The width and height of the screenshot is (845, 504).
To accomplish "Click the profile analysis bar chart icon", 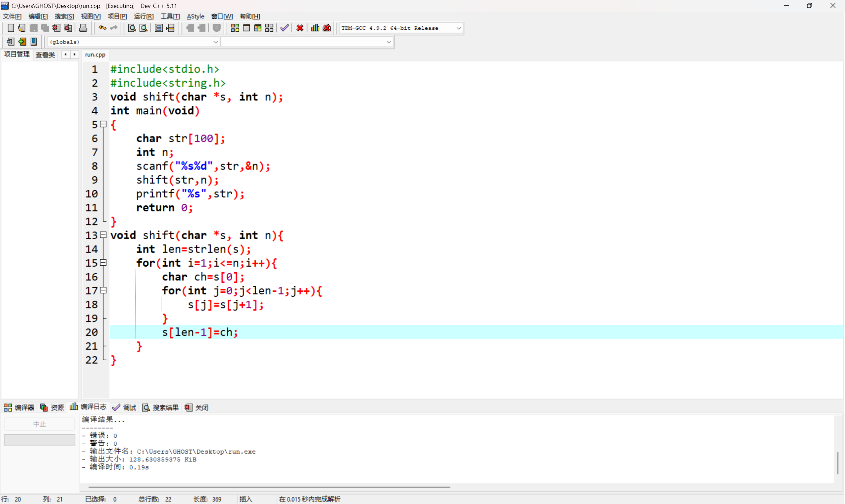I will click(x=315, y=28).
